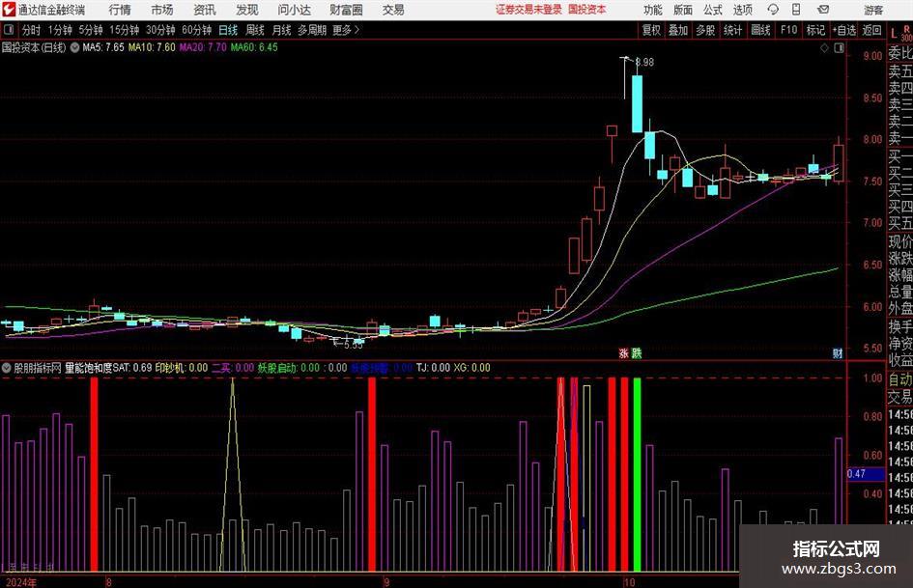Toggle the left panel icon beside 分时
Screen dimensions: 913x588
coord(9,30)
